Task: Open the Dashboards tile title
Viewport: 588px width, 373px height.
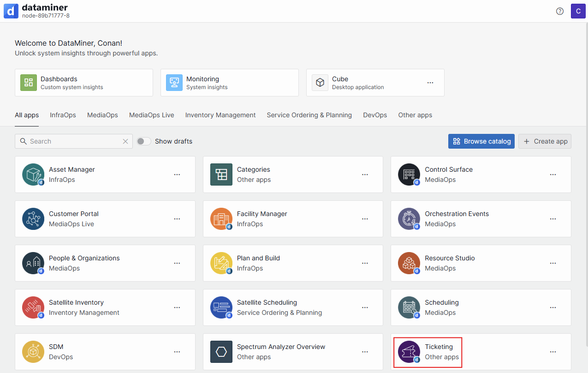Action: coord(59,79)
